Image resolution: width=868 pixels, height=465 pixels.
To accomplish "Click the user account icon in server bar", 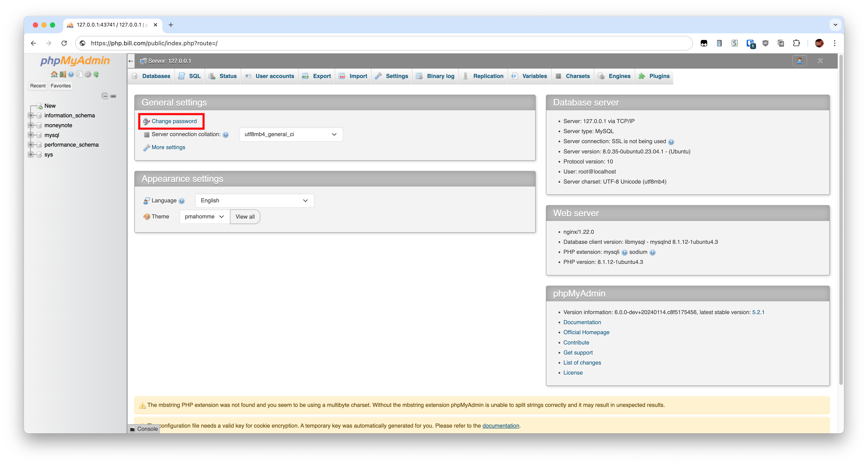I will pos(799,61).
